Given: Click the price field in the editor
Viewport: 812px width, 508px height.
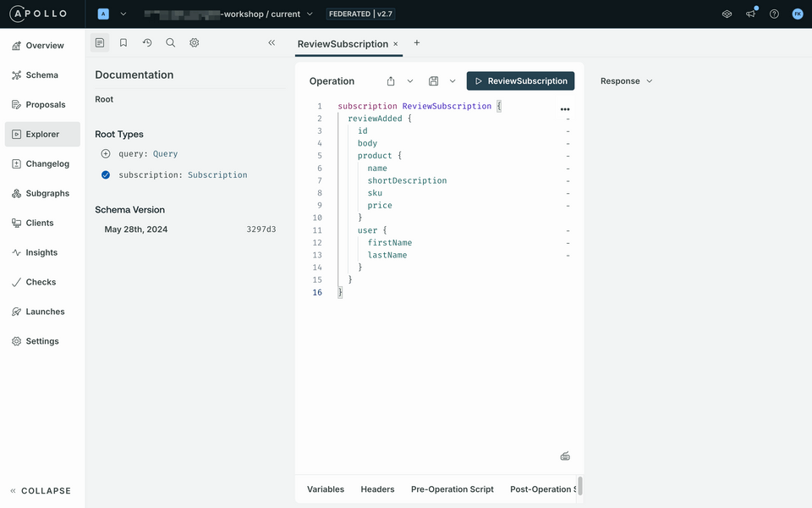Looking at the screenshot, I should tap(380, 205).
